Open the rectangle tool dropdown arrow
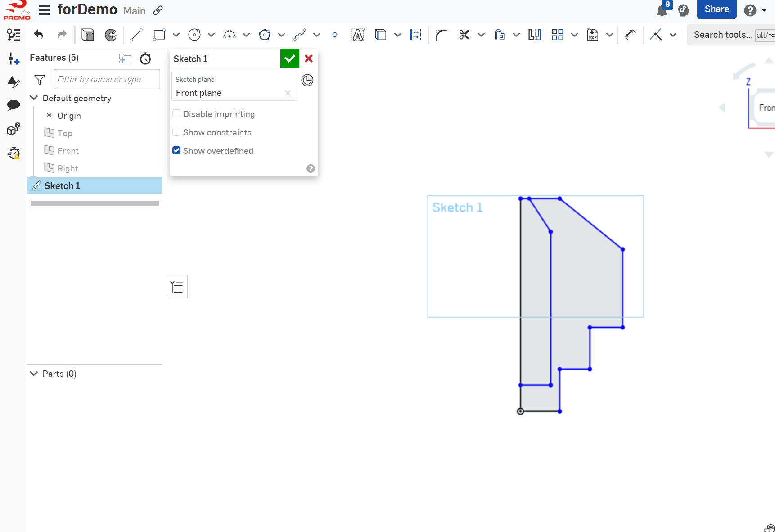 (176, 35)
